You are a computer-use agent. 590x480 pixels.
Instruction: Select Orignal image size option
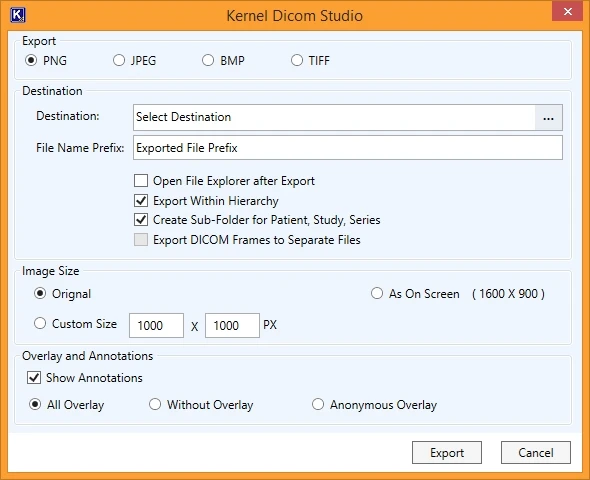pos(40,293)
